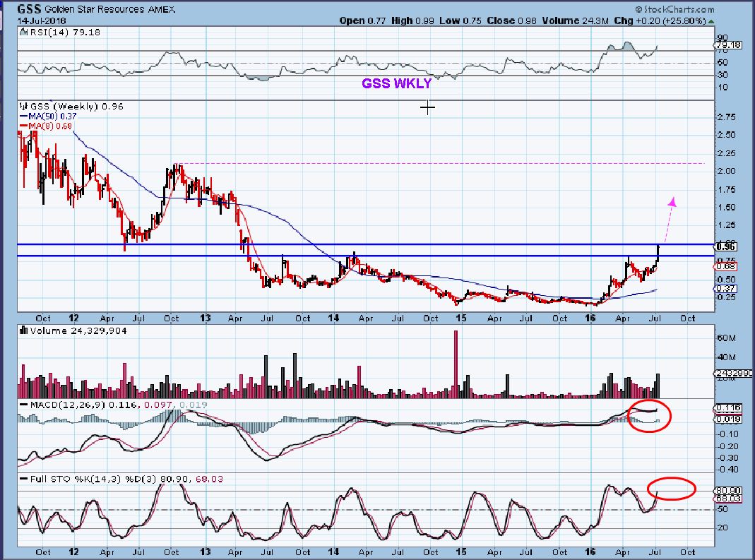Click the 0.116 MACD value tag
The image size is (755, 560).
click(727, 408)
